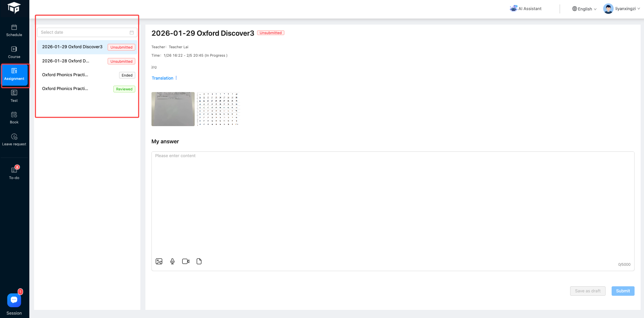Open the AI Assistant robot icon
Screen dimensions: 644x318
click(513, 9)
